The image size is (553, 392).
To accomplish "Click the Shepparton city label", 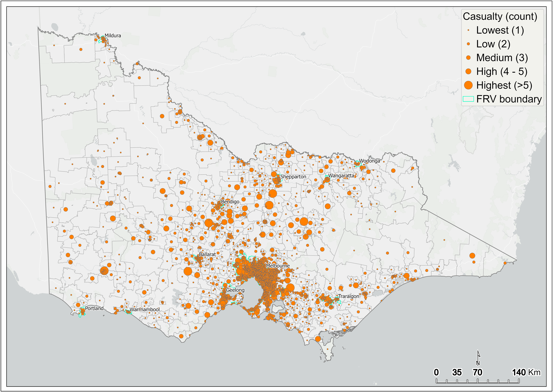I will 293,177.
